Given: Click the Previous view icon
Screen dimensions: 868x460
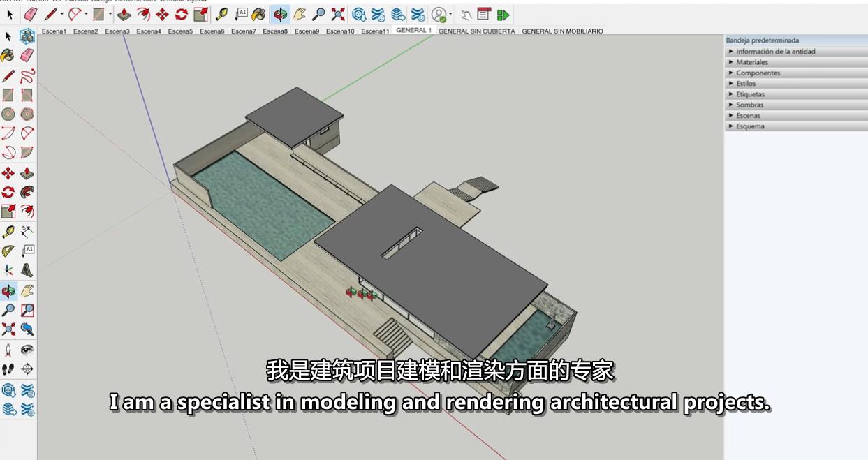Looking at the screenshot, I should coord(27,329).
